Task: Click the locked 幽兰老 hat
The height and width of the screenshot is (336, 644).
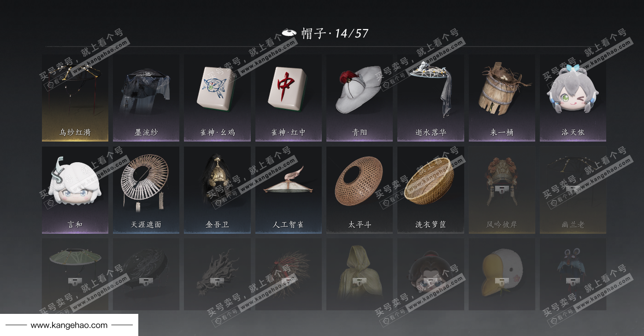Action: pyautogui.click(x=573, y=190)
